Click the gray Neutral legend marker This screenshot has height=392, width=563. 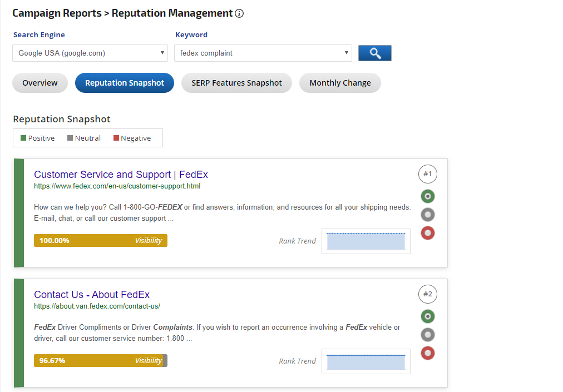[x=70, y=137]
